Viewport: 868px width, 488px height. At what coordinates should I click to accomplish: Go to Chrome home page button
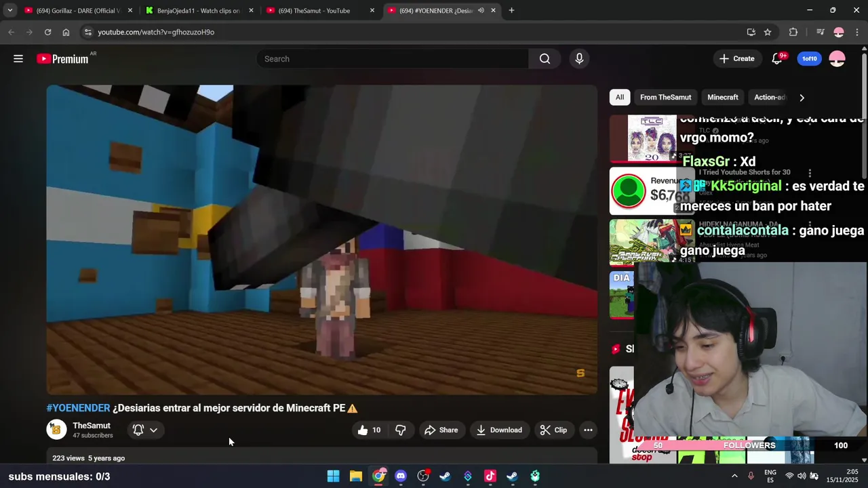66,32
